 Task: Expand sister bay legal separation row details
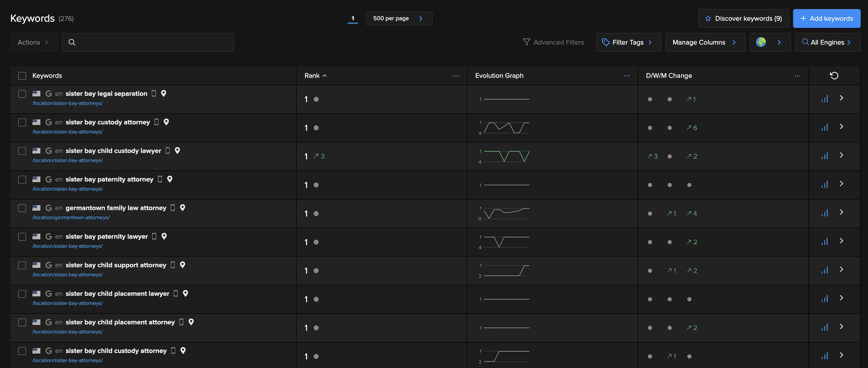click(842, 98)
